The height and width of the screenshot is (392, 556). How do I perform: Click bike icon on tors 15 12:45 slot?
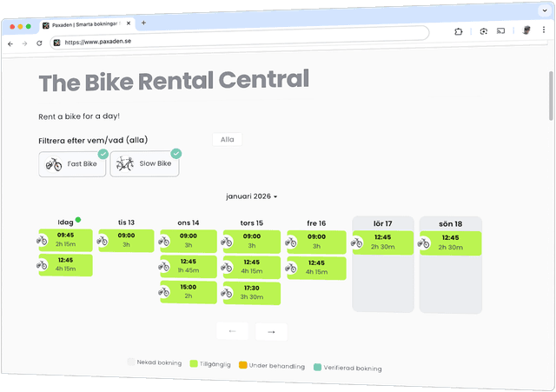pos(227,267)
